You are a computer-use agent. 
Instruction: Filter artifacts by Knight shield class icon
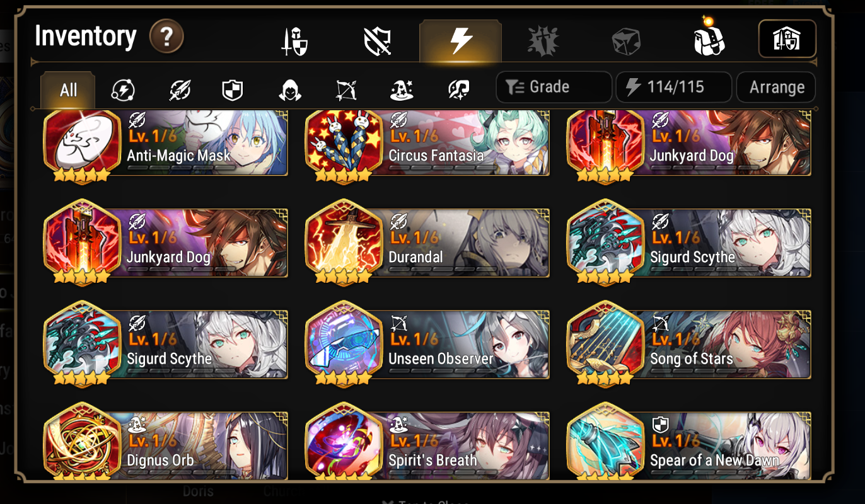coord(233,90)
